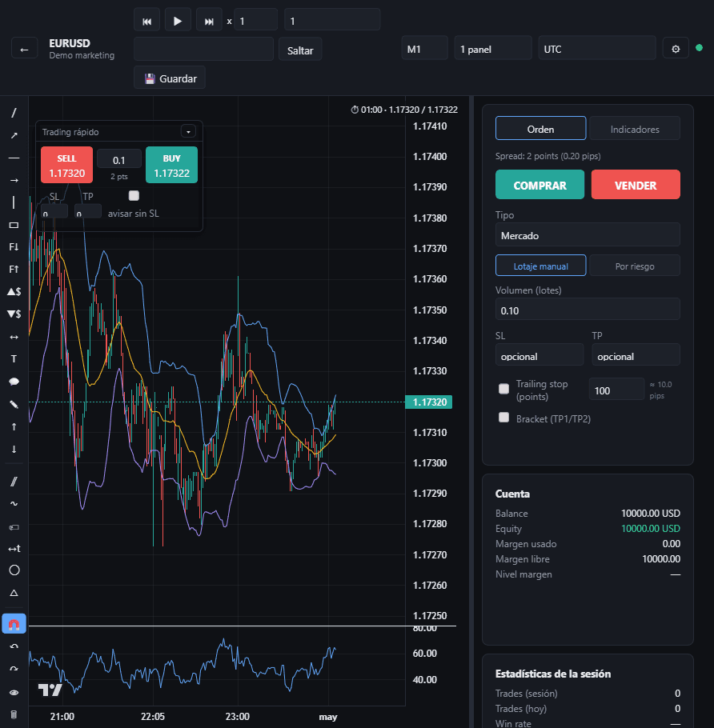Click the Saltar button
The image size is (714, 728).
(x=300, y=50)
